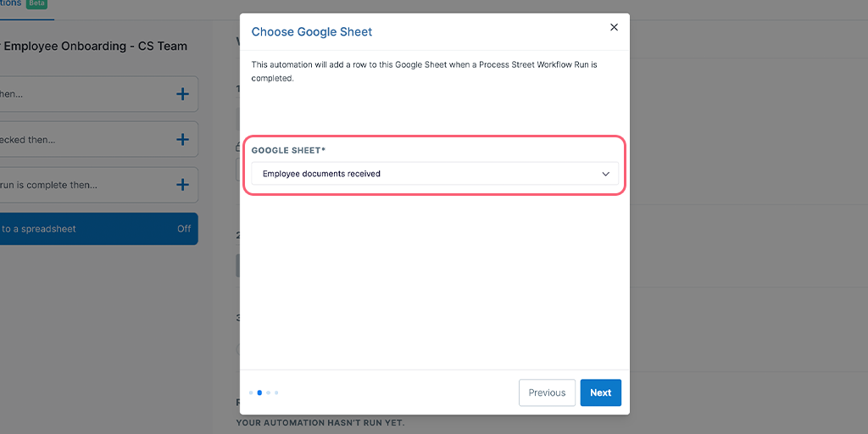Click the Employee Onboarding - CS Team title
The image size is (868, 434).
[x=94, y=46]
